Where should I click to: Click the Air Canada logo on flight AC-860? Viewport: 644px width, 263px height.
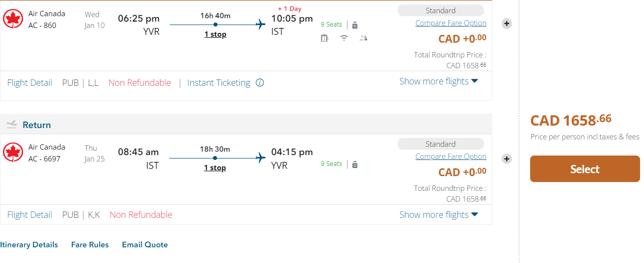click(13, 19)
